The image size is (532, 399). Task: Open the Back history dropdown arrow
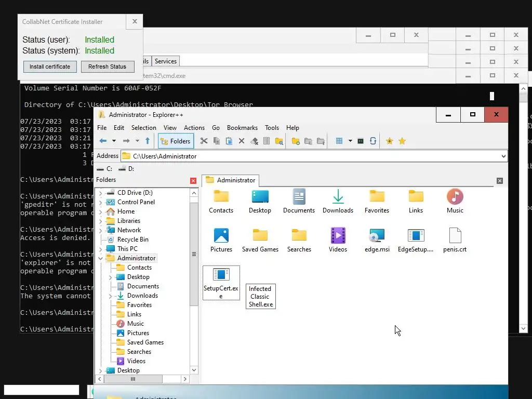[x=114, y=141]
